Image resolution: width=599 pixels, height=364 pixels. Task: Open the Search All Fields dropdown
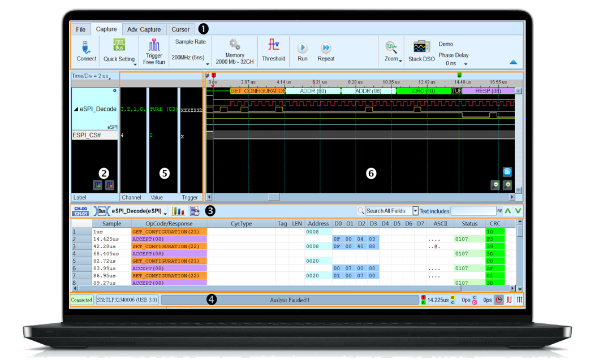coord(415,210)
